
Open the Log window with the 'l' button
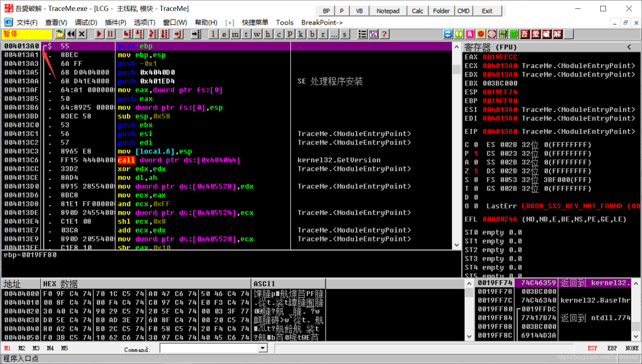pos(213,34)
